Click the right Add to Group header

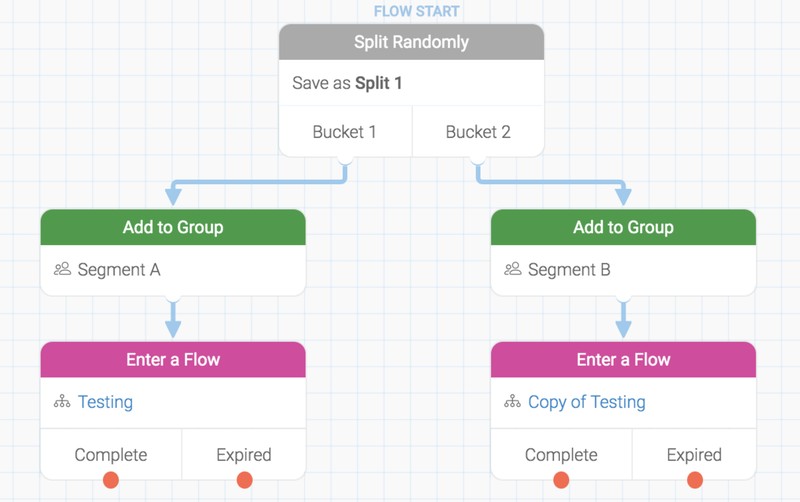(623, 227)
